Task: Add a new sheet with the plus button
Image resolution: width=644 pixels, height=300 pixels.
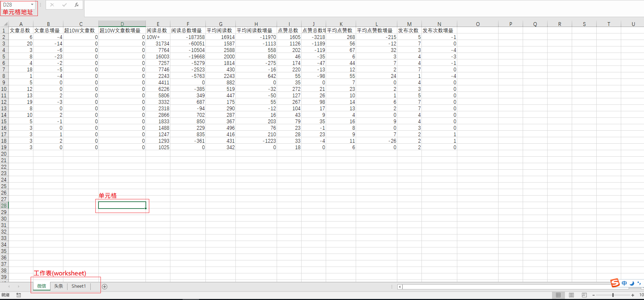Action: [x=105, y=287]
